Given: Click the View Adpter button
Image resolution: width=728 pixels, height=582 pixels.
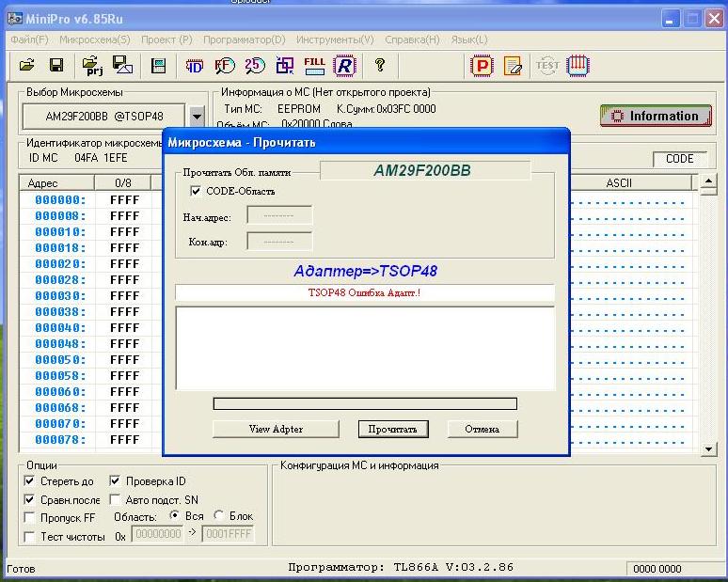Looking at the screenshot, I should point(276,429).
